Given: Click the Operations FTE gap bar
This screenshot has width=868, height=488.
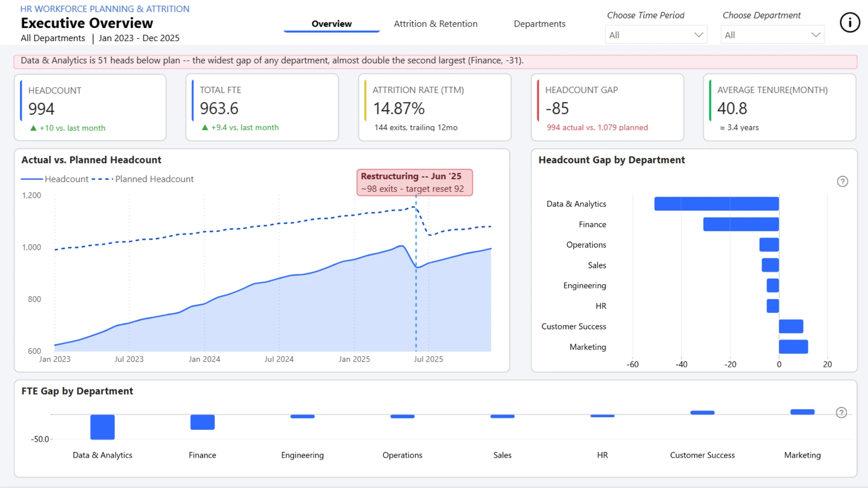Looking at the screenshot, I should point(402,416).
